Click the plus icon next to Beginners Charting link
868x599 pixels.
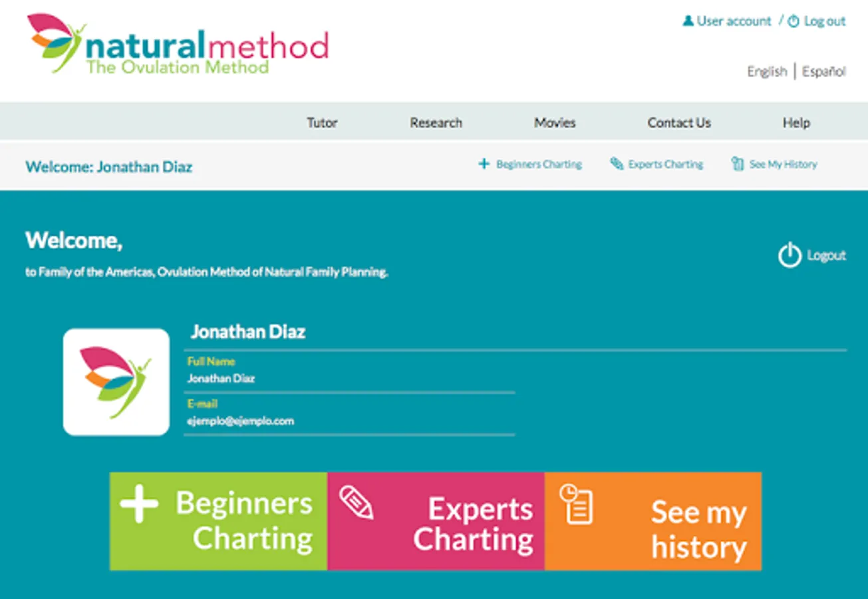click(484, 164)
